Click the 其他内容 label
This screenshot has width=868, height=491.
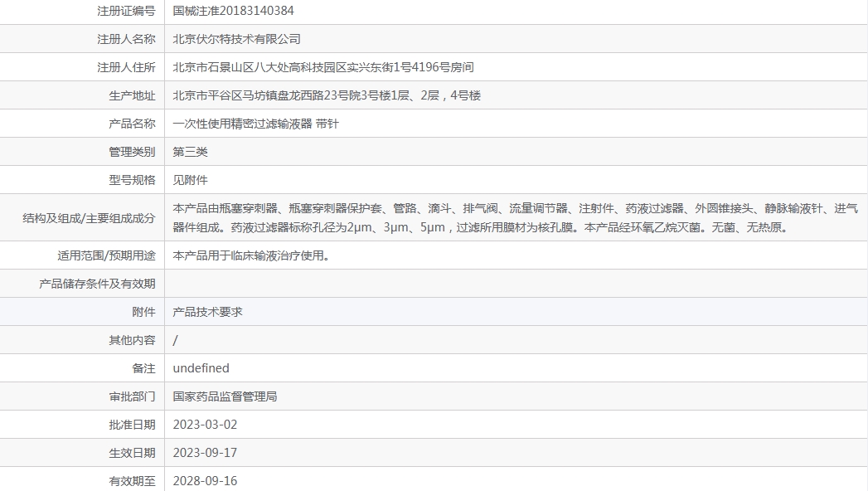click(x=133, y=340)
